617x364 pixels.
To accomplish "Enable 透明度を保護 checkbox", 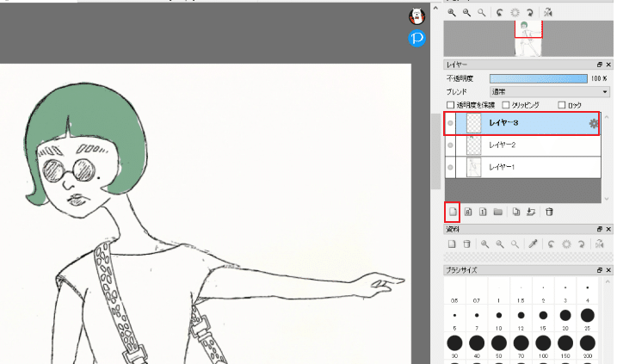I will pos(451,105).
